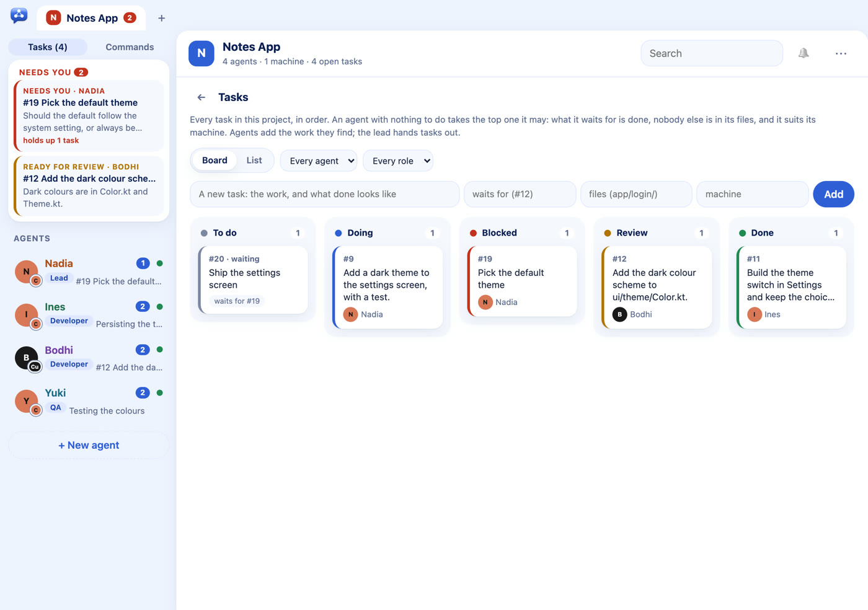Click Ines's unread count badge
This screenshot has width=868, height=610.
[x=143, y=306]
